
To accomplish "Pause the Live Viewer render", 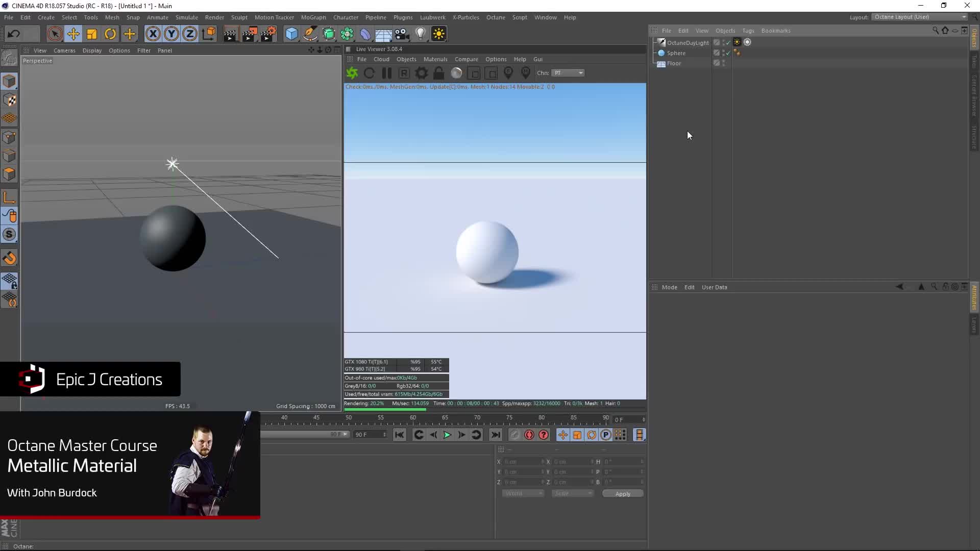I will click(x=387, y=73).
